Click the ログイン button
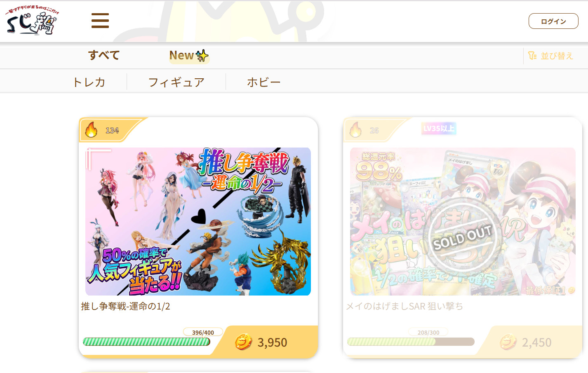This screenshot has height=373, width=588. 553,21
